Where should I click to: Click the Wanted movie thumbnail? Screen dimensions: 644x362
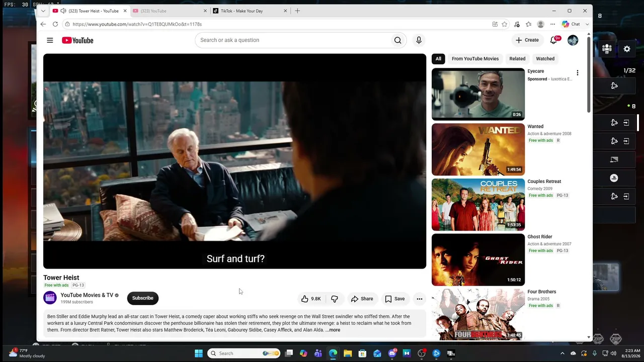coord(478,149)
